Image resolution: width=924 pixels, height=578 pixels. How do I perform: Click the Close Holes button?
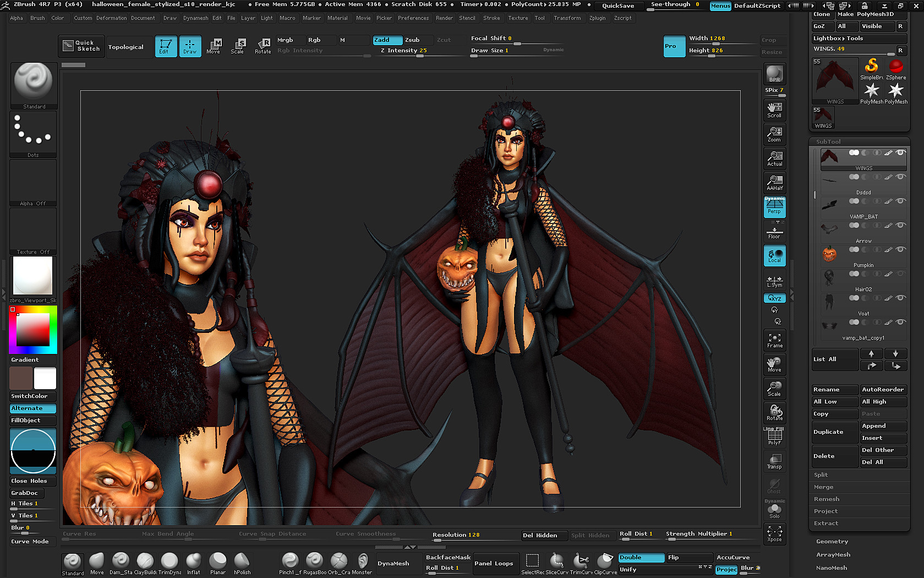click(x=33, y=481)
